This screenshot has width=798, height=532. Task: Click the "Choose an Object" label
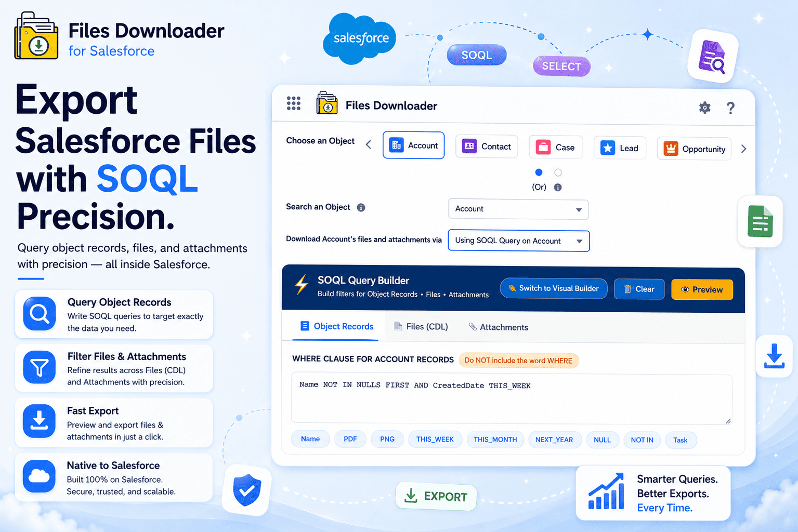pos(320,141)
